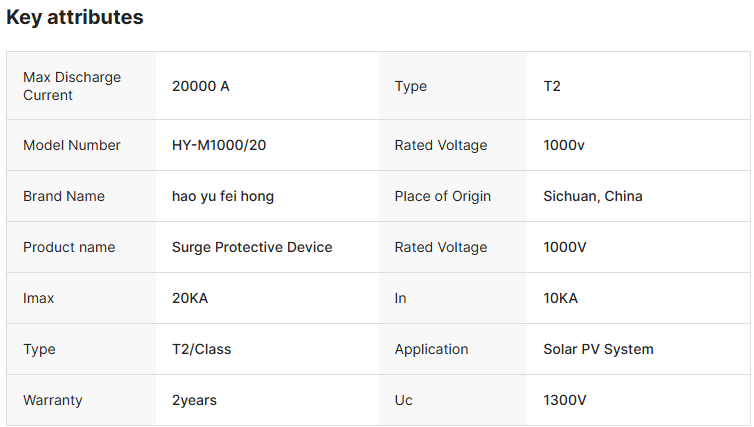The height and width of the screenshot is (427, 754).
Task: Click the hao yu fei hong value
Action: click(x=223, y=196)
